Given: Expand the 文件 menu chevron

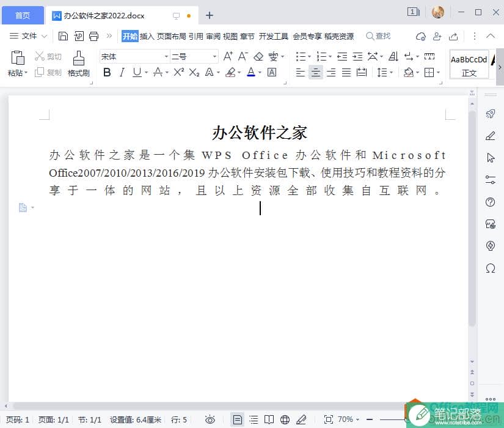Looking at the screenshot, I should (45, 36).
